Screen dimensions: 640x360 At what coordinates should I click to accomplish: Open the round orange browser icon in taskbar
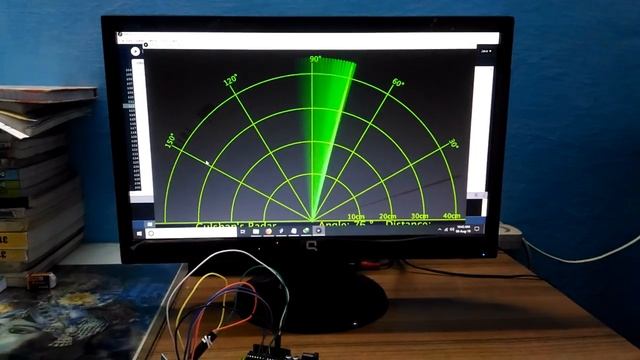pos(269,231)
